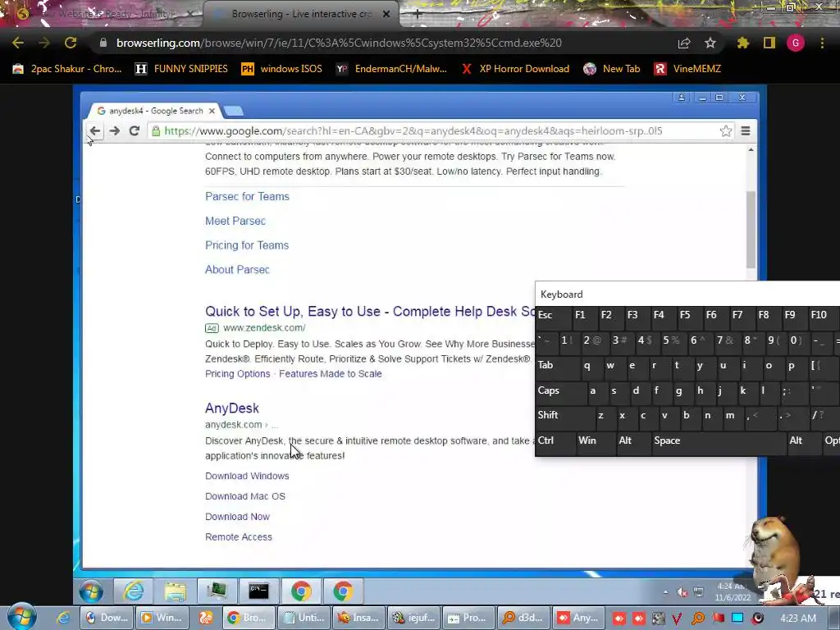The height and width of the screenshot is (630, 840).
Task: Open the EndermanCH/Malw... bookmark
Action: 391,69
